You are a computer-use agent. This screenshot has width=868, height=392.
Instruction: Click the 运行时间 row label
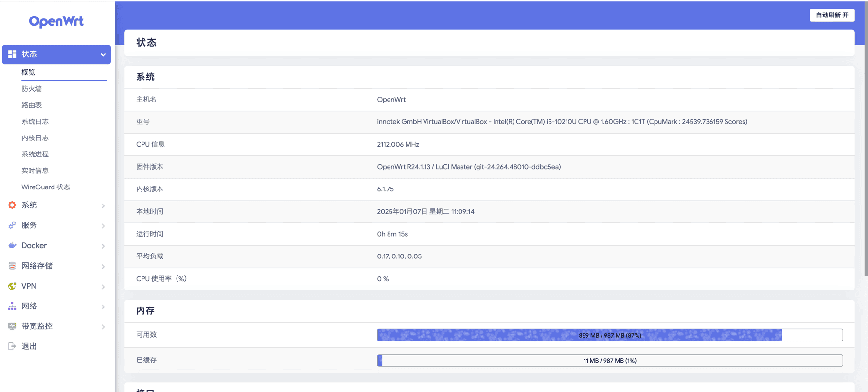[x=150, y=234]
